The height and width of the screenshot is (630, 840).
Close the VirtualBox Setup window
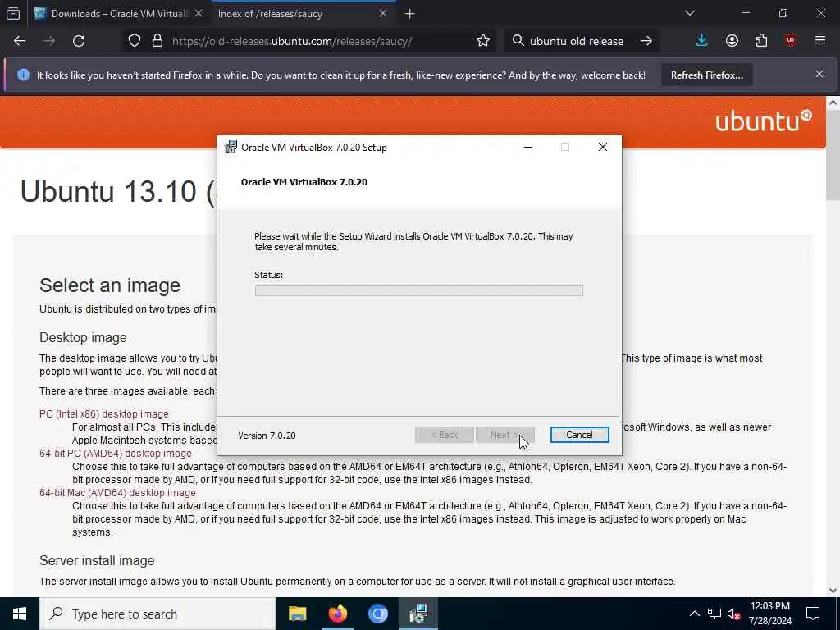pyautogui.click(x=603, y=148)
